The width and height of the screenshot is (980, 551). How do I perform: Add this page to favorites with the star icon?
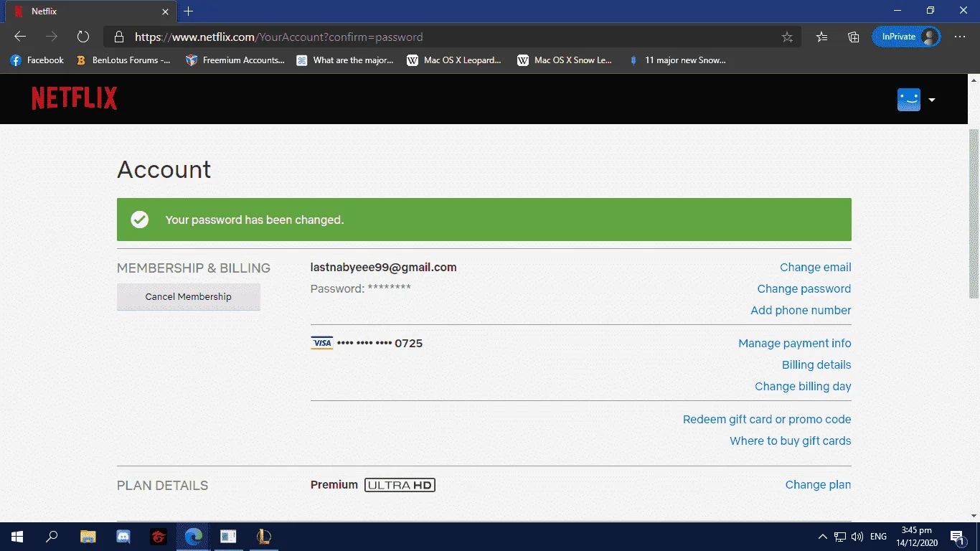(787, 37)
